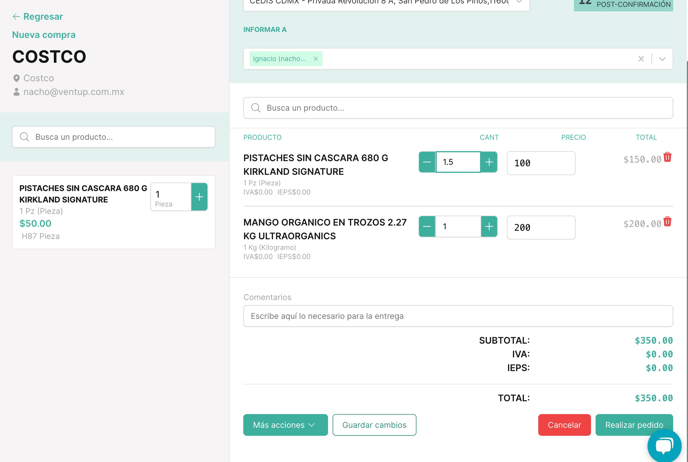Viewport: 688px width, 462px height.
Task: Open the Más acciones dropdown button
Action: point(285,425)
